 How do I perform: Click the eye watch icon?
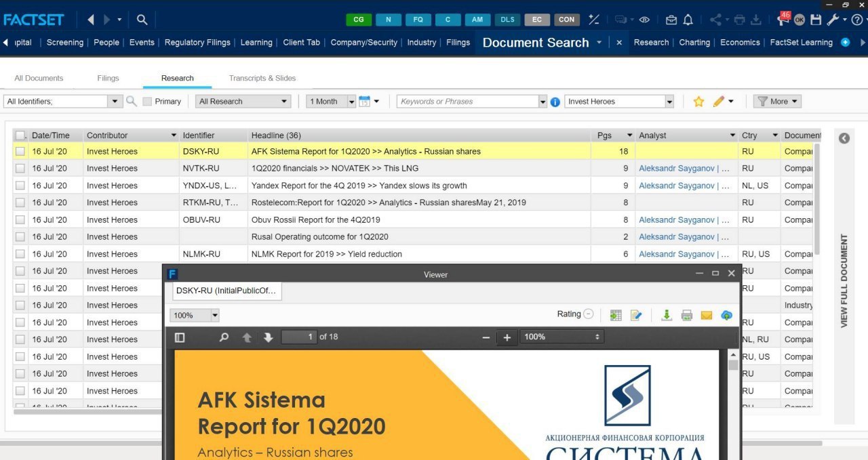(644, 20)
